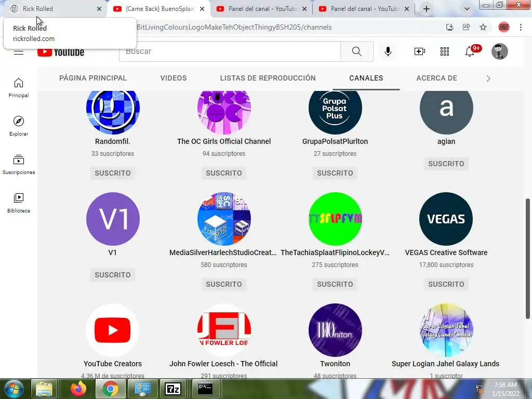Click SUSCRITO under V1
This screenshot has width=532, height=399.
tap(113, 275)
